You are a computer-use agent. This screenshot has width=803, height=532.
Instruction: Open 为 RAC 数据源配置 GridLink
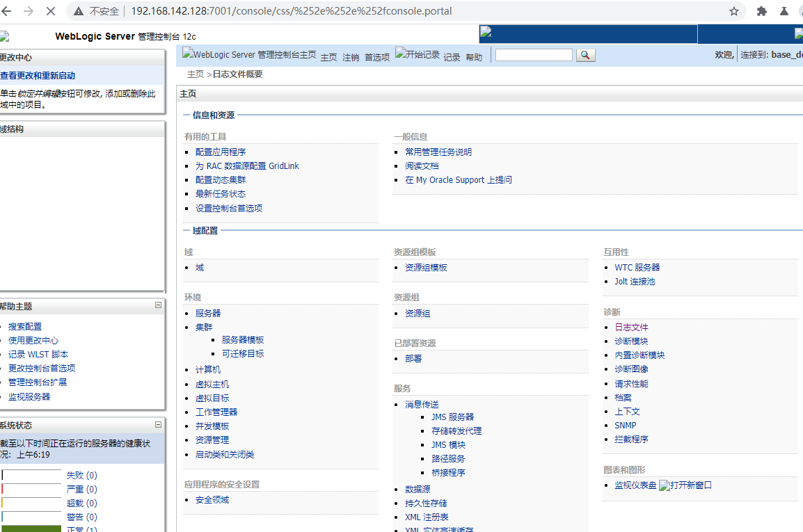click(247, 166)
